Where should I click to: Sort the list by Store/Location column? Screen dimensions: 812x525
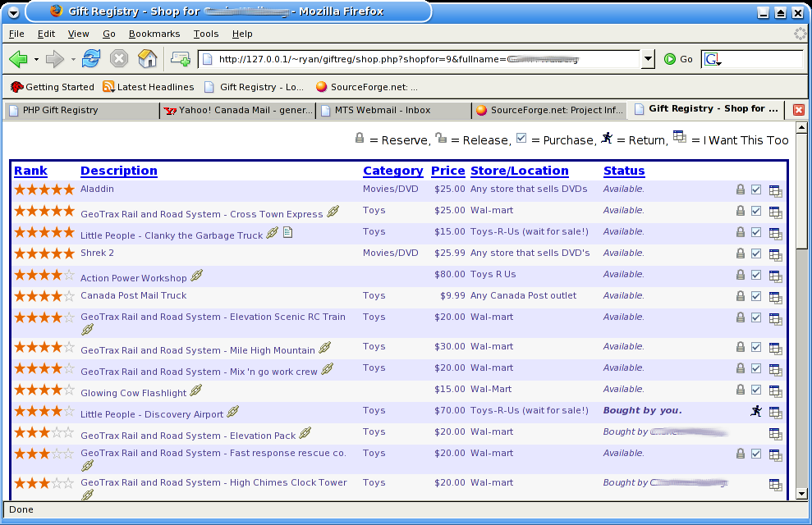tap(520, 171)
